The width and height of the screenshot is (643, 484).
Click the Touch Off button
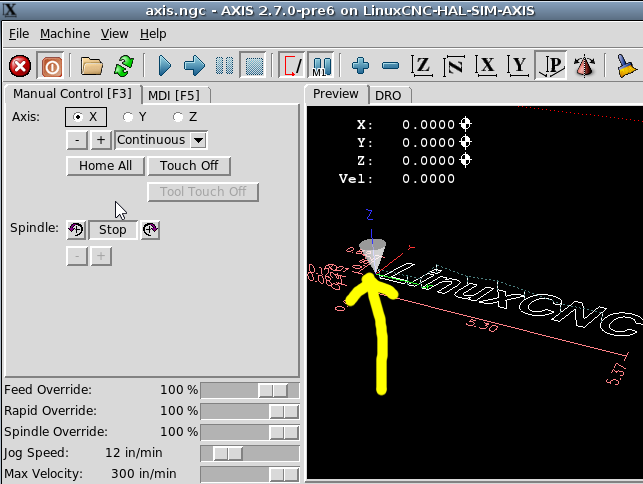[x=189, y=166]
